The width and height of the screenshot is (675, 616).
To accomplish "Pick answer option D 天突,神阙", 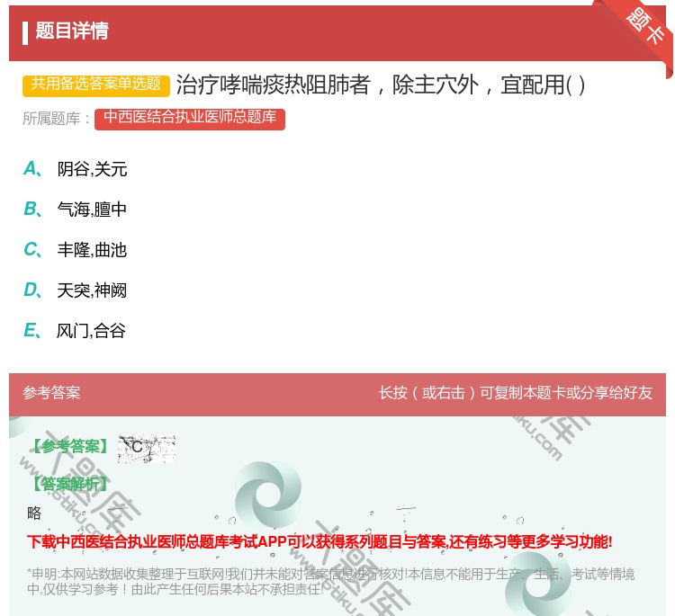I will (x=75, y=290).
